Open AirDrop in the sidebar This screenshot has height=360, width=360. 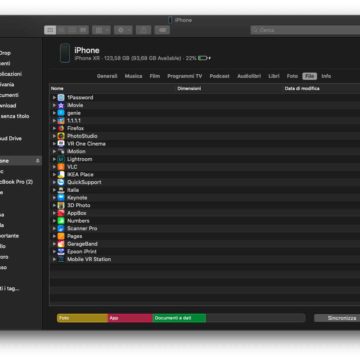pyautogui.click(x=6, y=53)
